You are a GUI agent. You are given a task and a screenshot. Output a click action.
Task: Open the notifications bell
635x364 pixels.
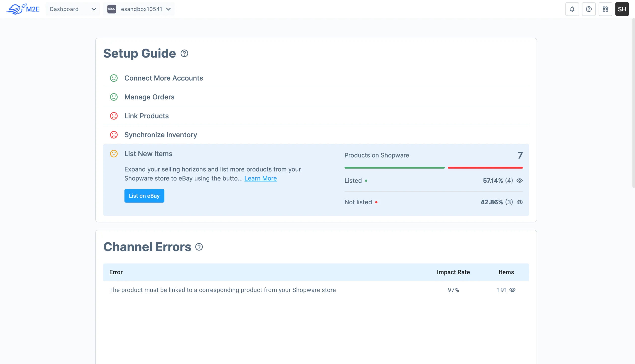tap(572, 9)
